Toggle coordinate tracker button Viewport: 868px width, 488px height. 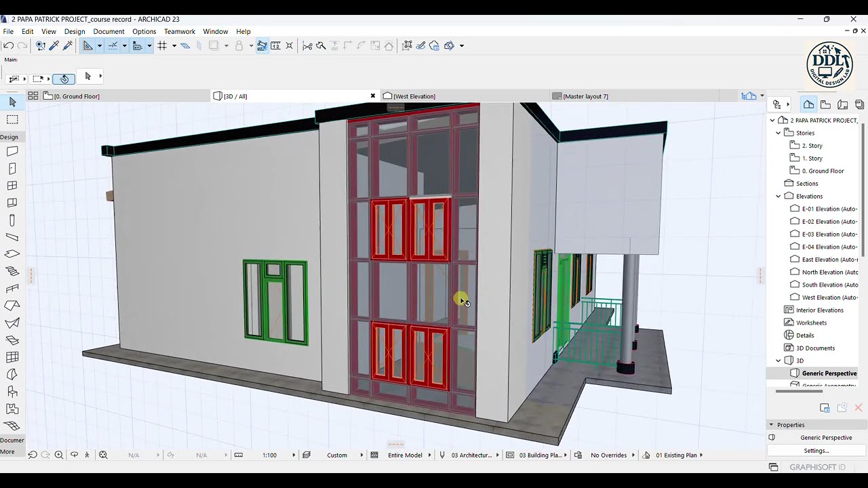click(x=137, y=45)
